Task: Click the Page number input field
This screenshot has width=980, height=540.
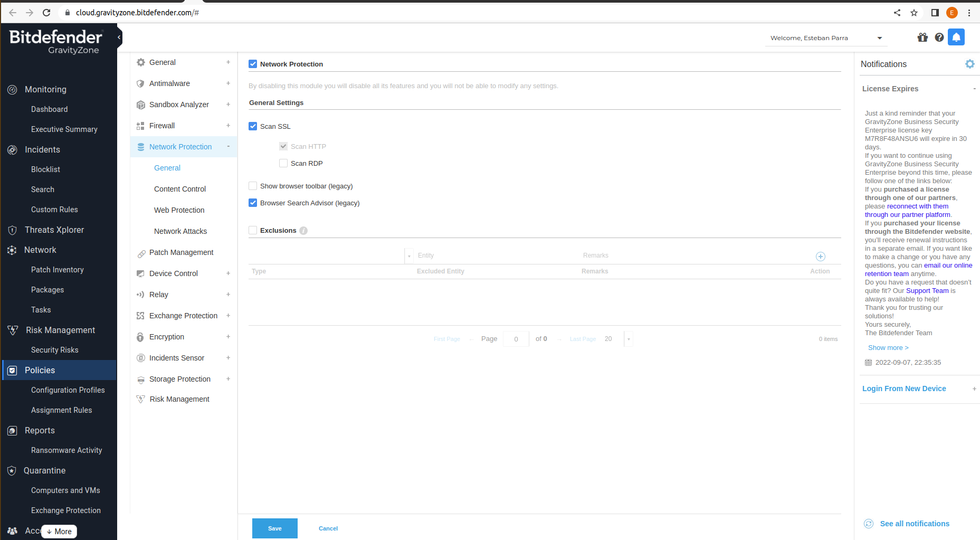Action: [516, 339]
